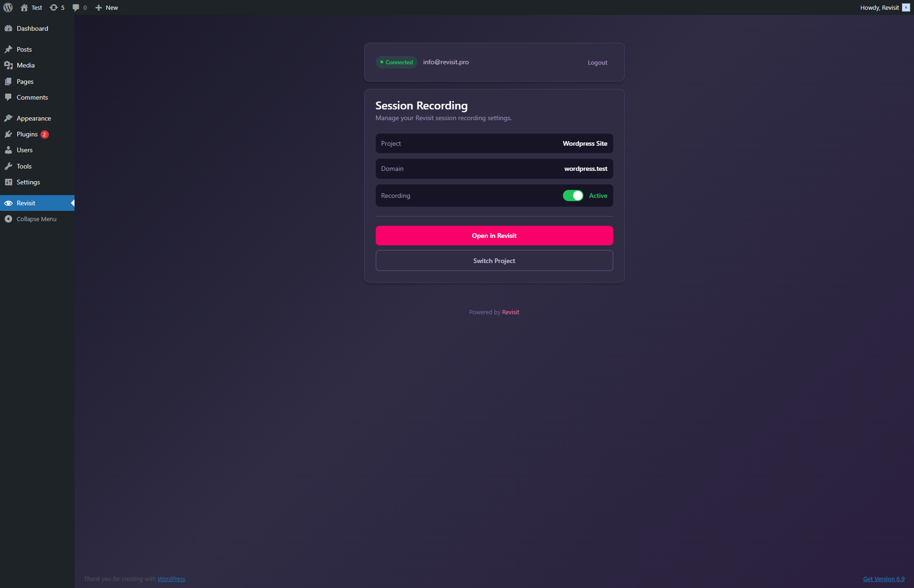The width and height of the screenshot is (914, 588).
Task: Select the Pages icon
Action: pyautogui.click(x=9, y=81)
